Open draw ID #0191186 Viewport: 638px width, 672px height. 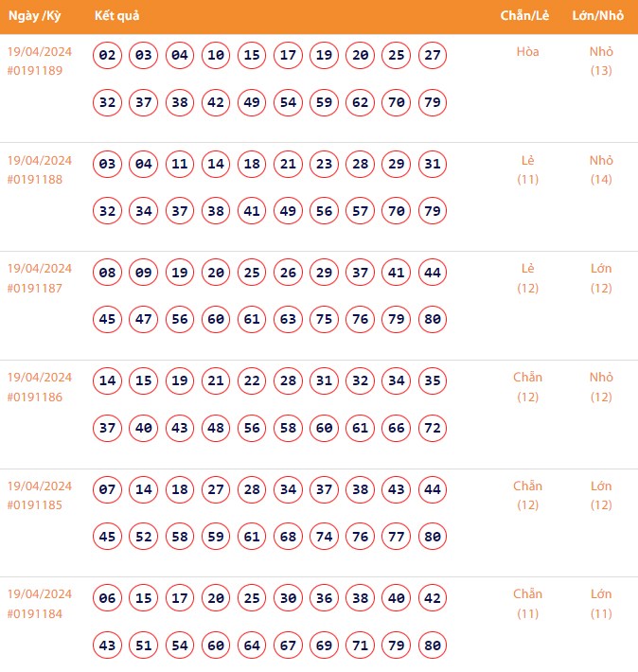35,397
